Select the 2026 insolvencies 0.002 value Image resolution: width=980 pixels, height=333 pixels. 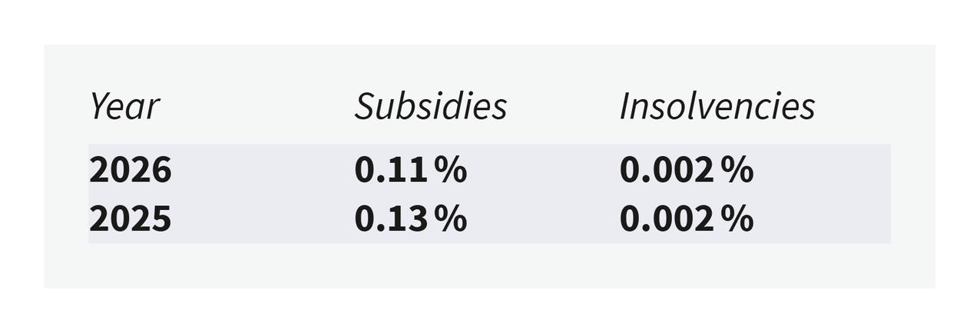(x=667, y=170)
